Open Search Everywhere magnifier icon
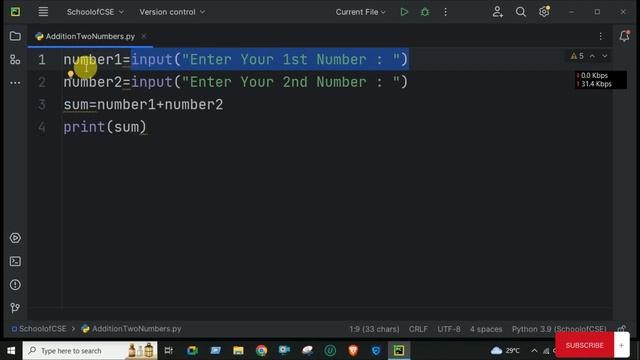This screenshot has width=640, height=360. [x=520, y=12]
